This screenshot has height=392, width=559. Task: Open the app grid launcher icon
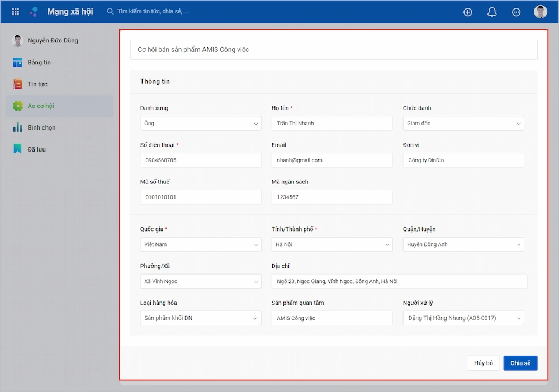point(15,12)
